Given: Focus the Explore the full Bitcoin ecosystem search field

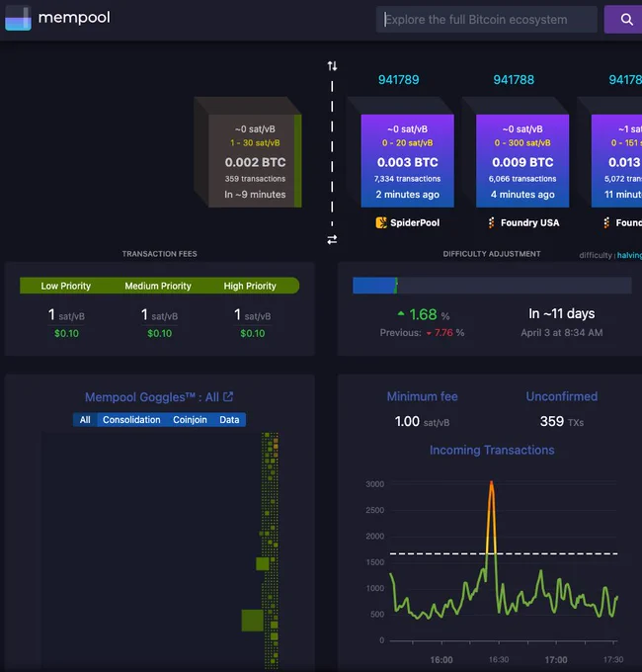Looking at the screenshot, I should [x=487, y=20].
